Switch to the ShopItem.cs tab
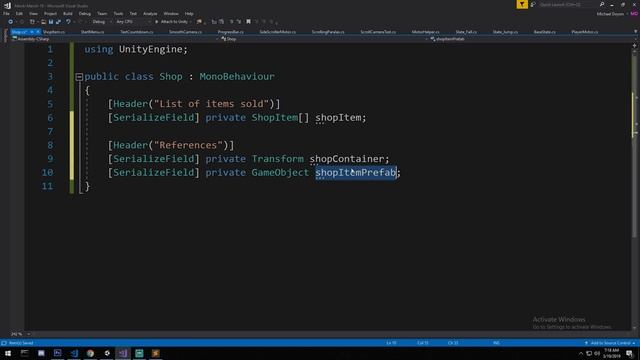This screenshot has height=360, width=640. (x=54, y=32)
